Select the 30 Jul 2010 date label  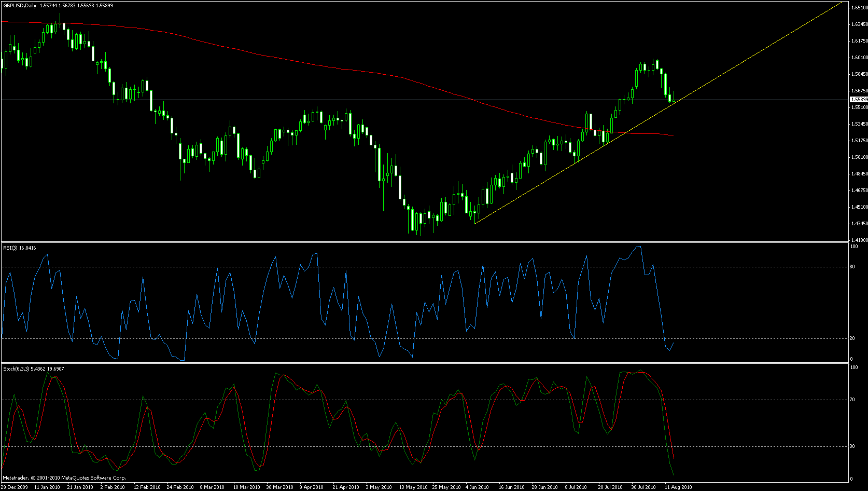coord(643,487)
